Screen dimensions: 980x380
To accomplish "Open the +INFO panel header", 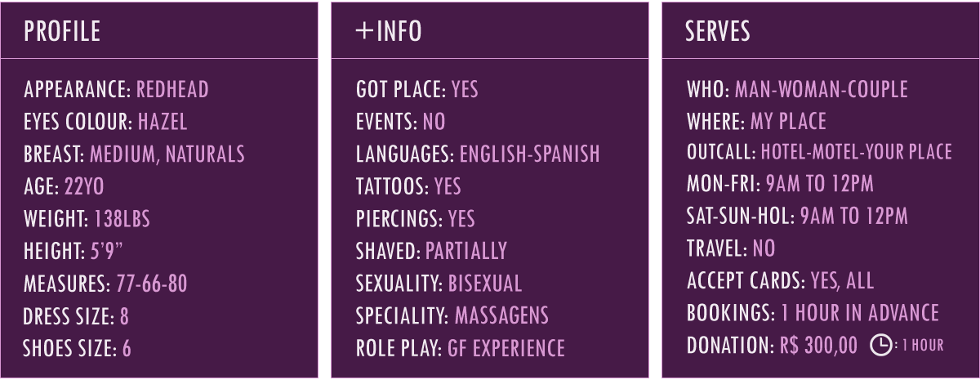I will pos(389,31).
